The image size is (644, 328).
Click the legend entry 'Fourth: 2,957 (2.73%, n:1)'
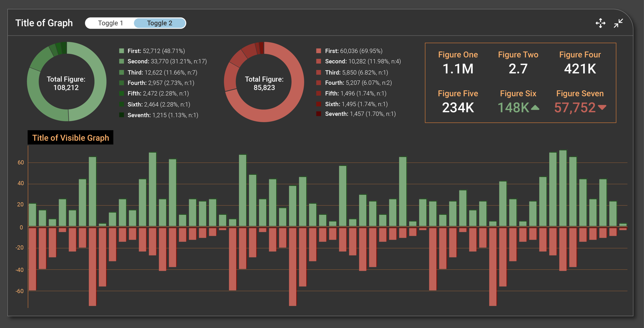pyautogui.click(x=157, y=83)
